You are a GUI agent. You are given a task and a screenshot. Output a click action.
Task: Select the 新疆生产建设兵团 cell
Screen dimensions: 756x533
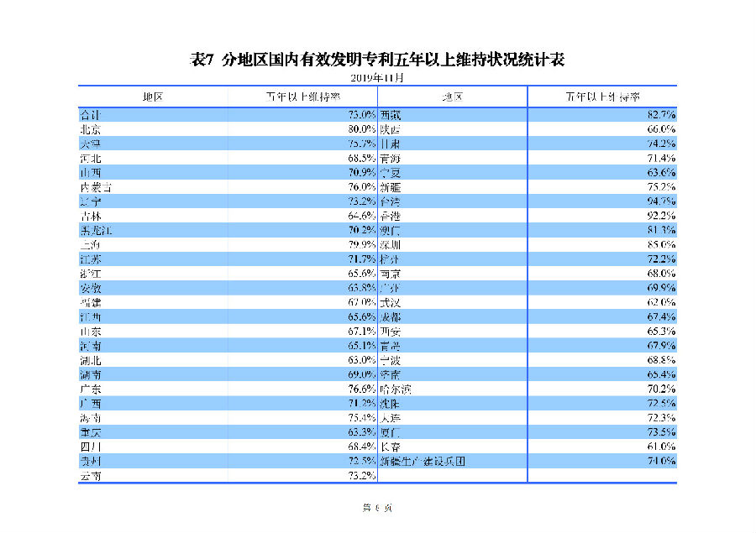[422, 461]
